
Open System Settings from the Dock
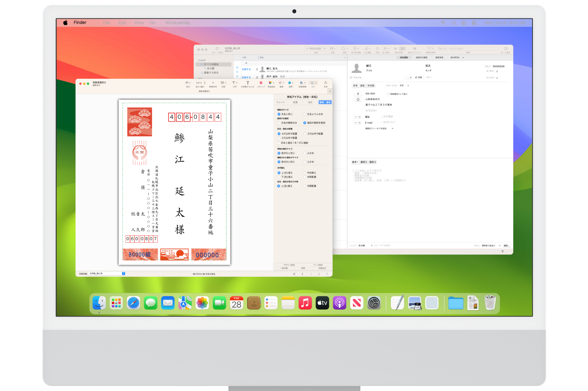tap(374, 303)
